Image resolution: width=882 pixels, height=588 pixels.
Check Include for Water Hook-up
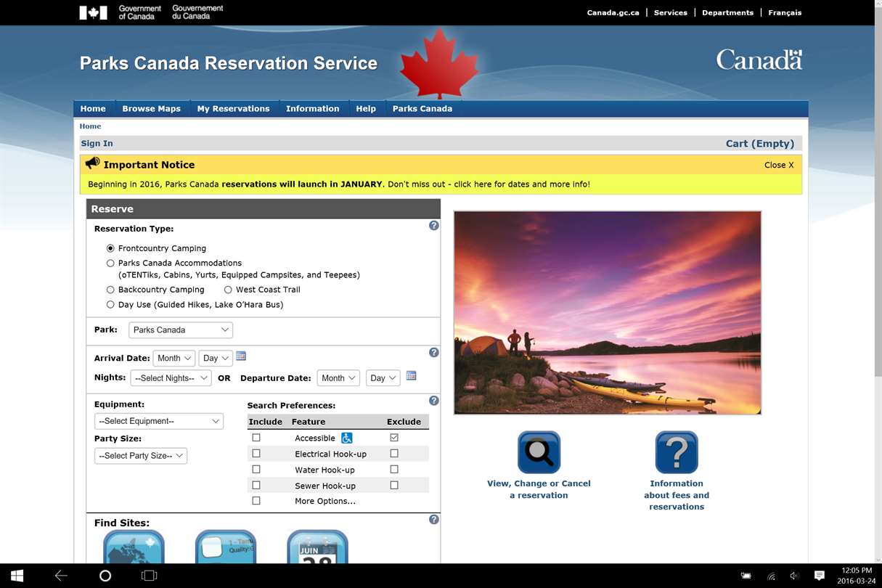tap(256, 469)
